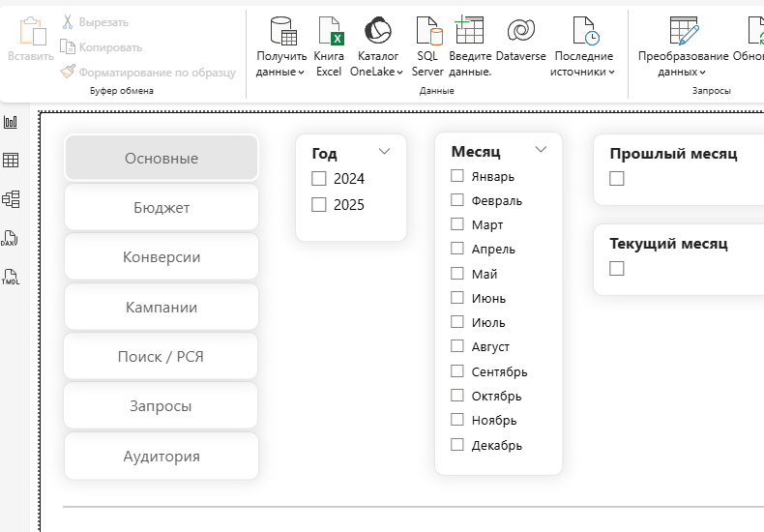Click Transform data (Преобразование данных) icon
The image size is (764, 532).
coord(684,31)
